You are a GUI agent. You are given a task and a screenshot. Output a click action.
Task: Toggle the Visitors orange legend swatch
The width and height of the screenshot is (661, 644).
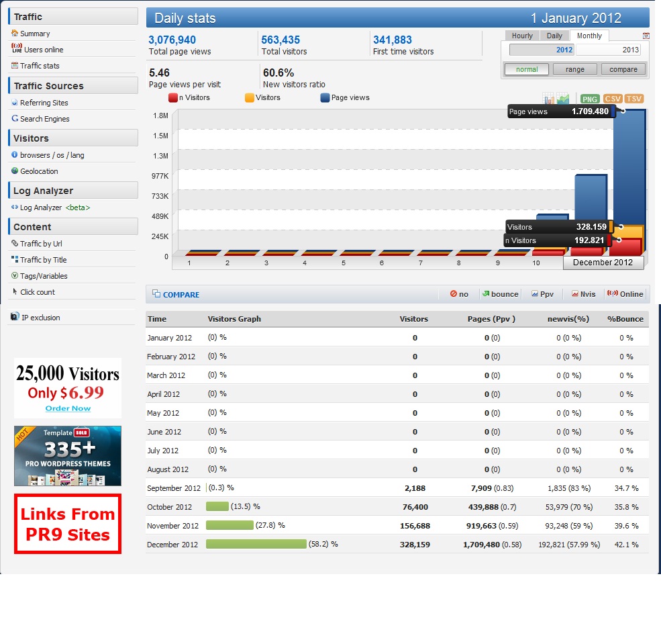coord(250,97)
